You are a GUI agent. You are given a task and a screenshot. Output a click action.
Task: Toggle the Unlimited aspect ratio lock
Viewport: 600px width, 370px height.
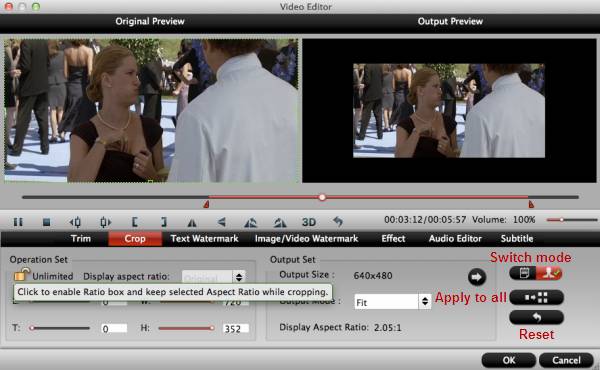tap(22, 275)
